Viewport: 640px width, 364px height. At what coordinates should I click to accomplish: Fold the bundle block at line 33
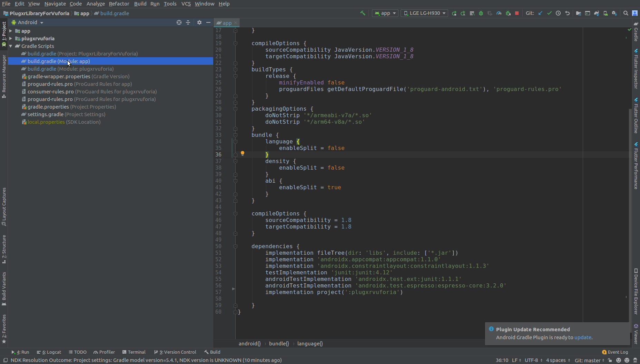click(235, 135)
